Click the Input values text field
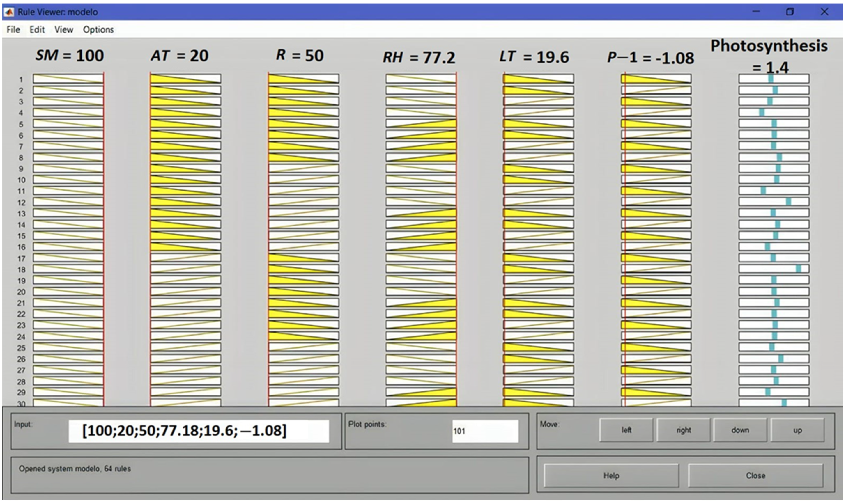The width and height of the screenshot is (846, 504). (199, 431)
